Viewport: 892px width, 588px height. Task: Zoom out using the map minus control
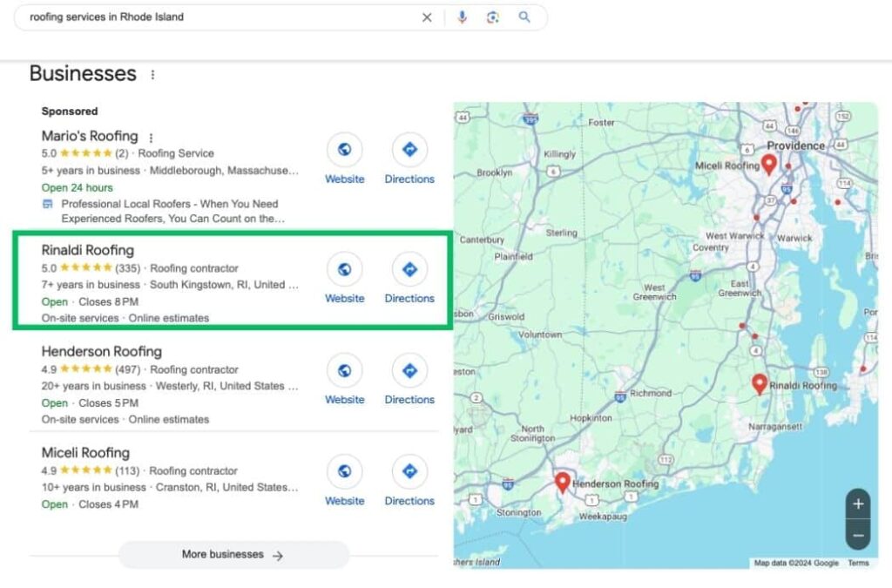857,534
